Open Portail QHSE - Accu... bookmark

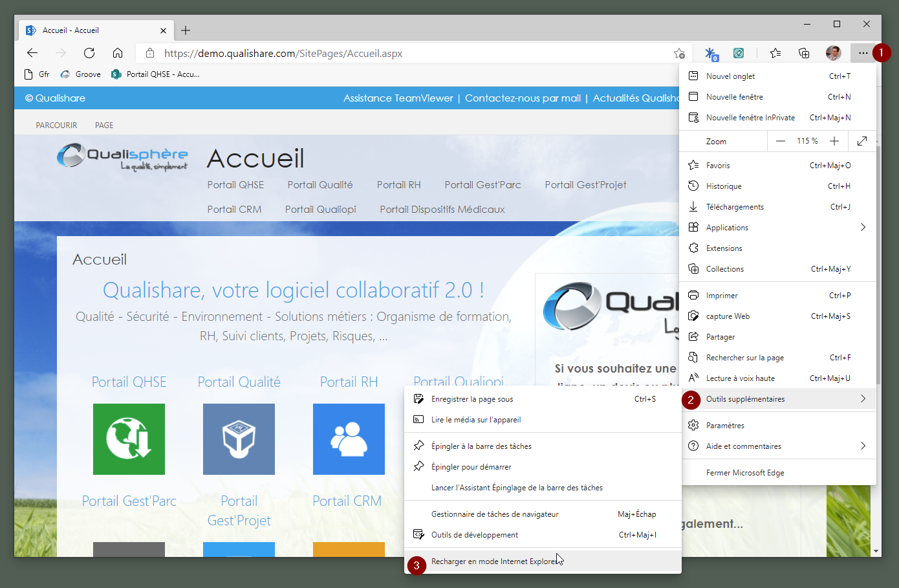(155, 74)
